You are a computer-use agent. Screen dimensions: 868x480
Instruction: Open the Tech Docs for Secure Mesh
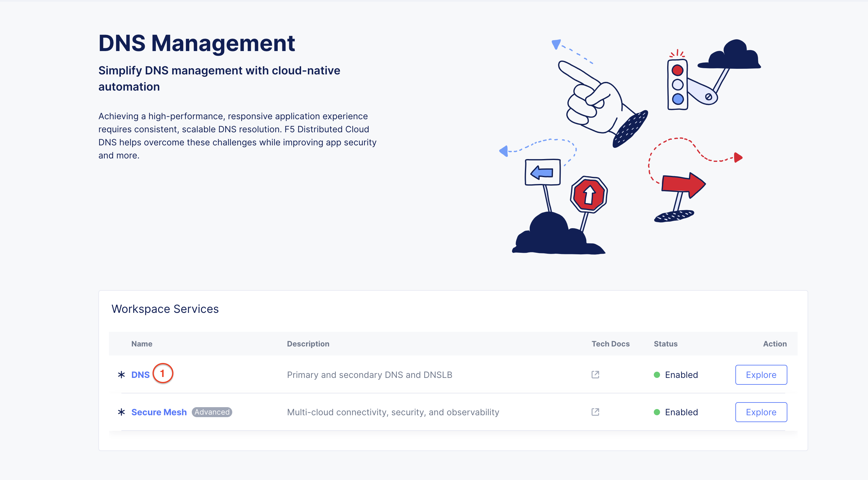(x=595, y=412)
